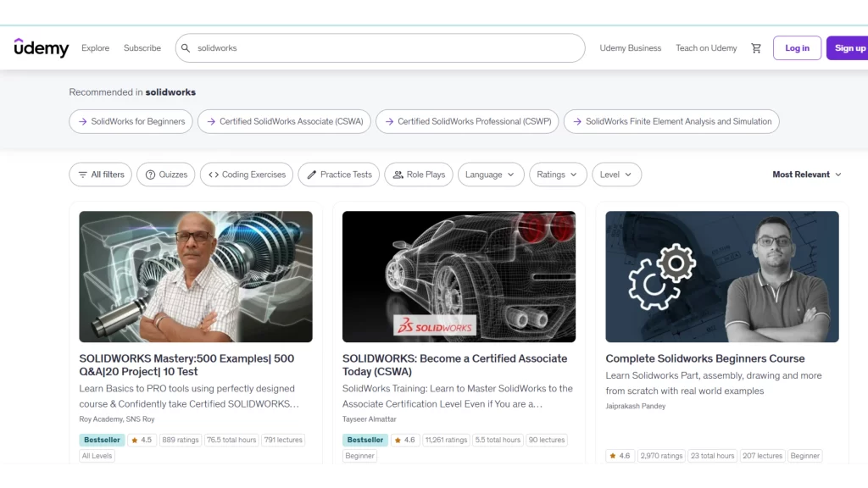Toggle the Coding Exercises filter
The height and width of the screenshot is (488, 868).
click(x=247, y=175)
